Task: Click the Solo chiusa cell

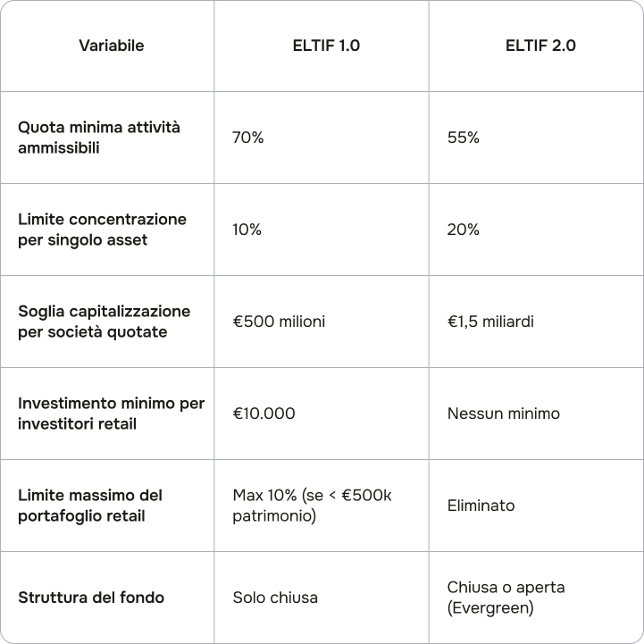Action: (275, 598)
